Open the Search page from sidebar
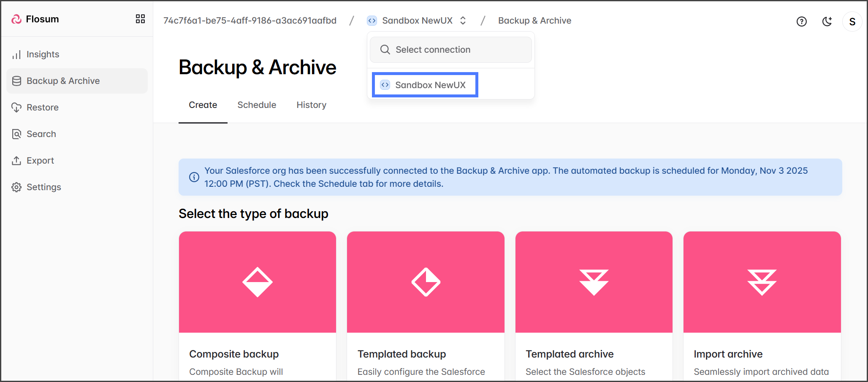 pyautogui.click(x=41, y=134)
